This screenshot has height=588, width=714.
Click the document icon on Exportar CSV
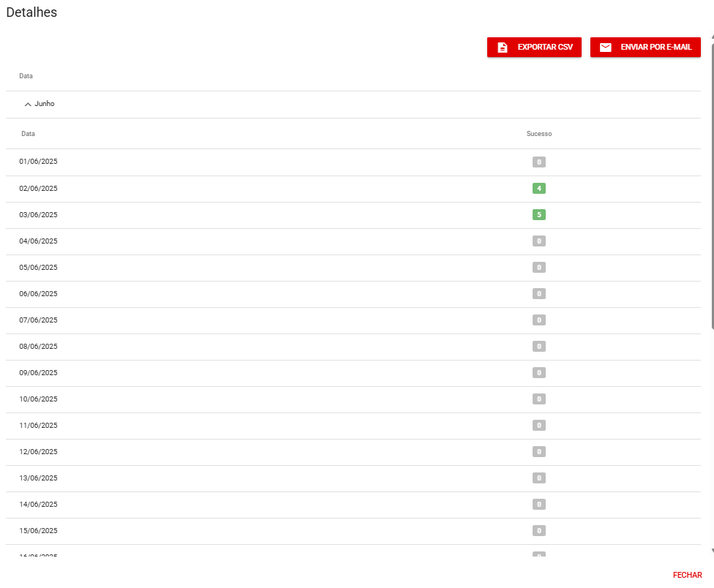[x=502, y=48]
